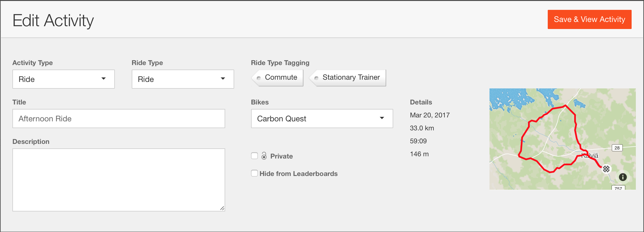This screenshot has width=644, height=232.
Task: Focus the empty Description text area
Action: coord(118,180)
